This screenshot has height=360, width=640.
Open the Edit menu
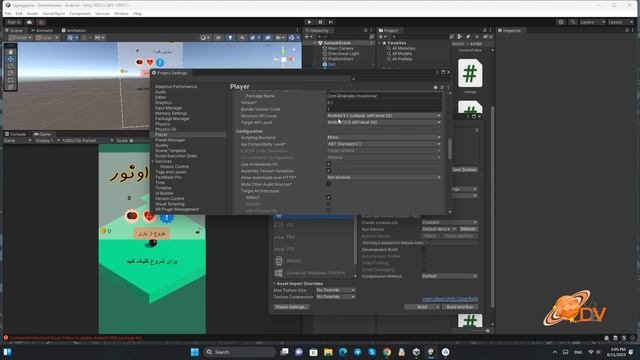(x=19, y=13)
